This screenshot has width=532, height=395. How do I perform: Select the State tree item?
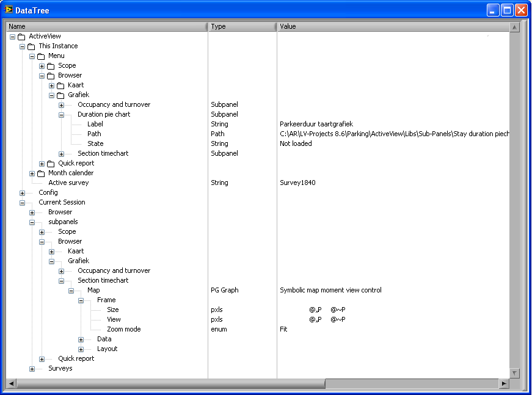pyautogui.click(x=95, y=143)
